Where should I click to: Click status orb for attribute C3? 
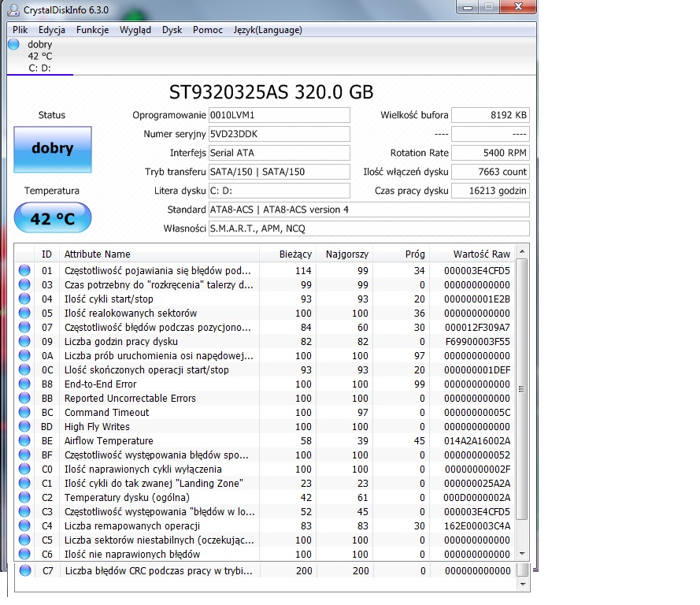click(24, 511)
